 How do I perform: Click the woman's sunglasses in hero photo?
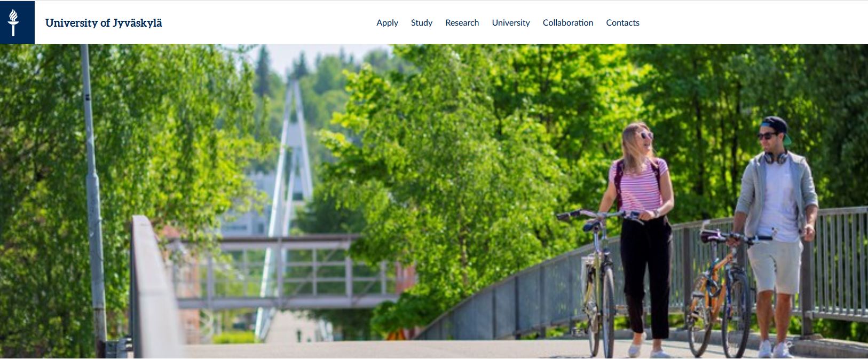(x=645, y=135)
